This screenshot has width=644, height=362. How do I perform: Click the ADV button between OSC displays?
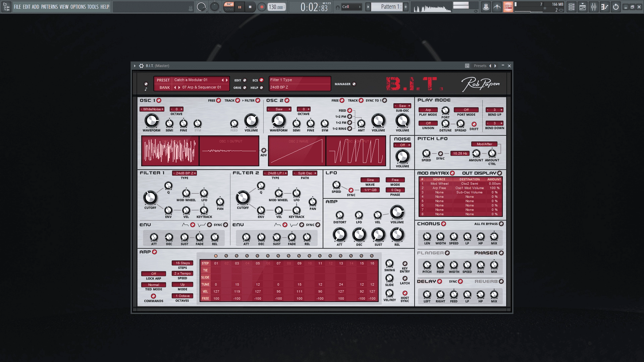click(264, 150)
